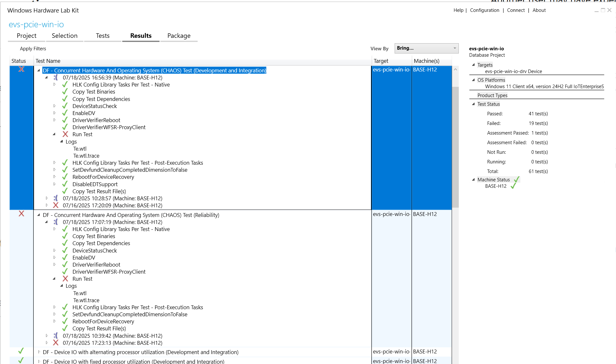Image resolution: width=616 pixels, height=364 pixels.
Task: Open the Configuration link
Action: coord(484,10)
